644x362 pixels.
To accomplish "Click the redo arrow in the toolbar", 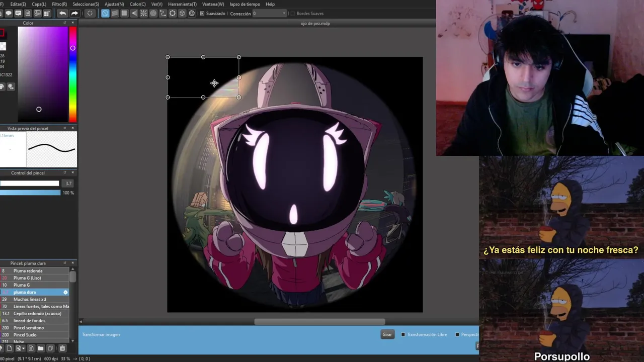I will pos(74,14).
